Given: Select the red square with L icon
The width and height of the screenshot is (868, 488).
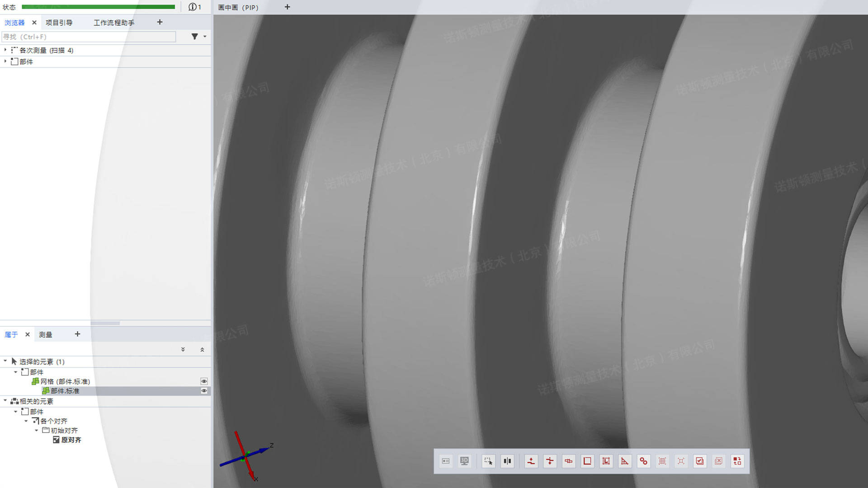Looking at the screenshot, I should (x=606, y=461).
